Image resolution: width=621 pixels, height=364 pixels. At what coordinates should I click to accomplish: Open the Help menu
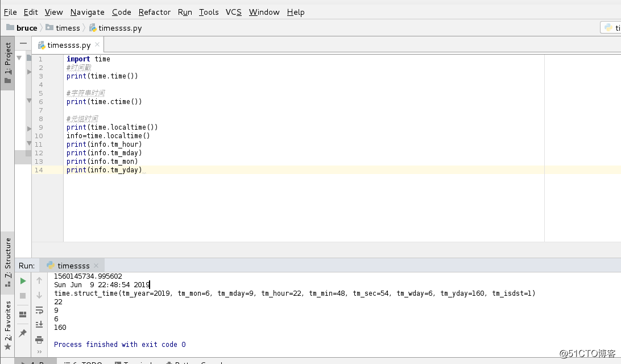pyautogui.click(x=296, y=13)
